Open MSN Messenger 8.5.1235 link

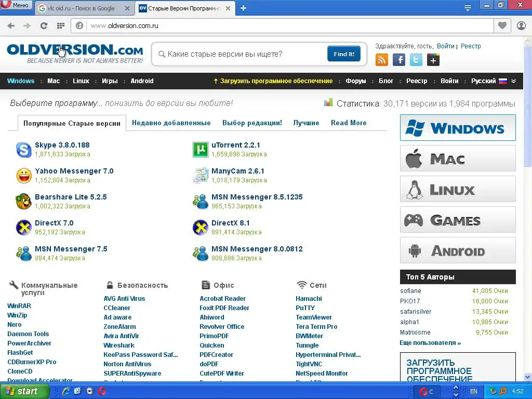(x=257, y=197)
